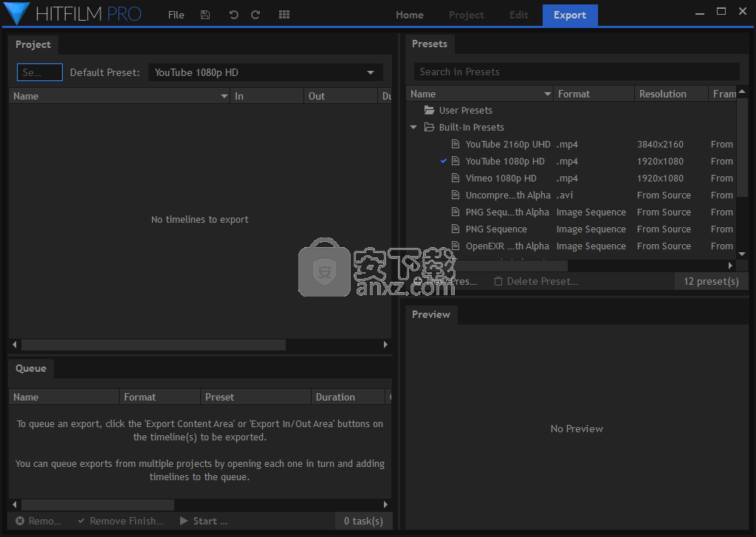Click the PNG Sequ...th Alpha file icon
The height and width of the screenshot is (537, 756).
tap(455, 212)
